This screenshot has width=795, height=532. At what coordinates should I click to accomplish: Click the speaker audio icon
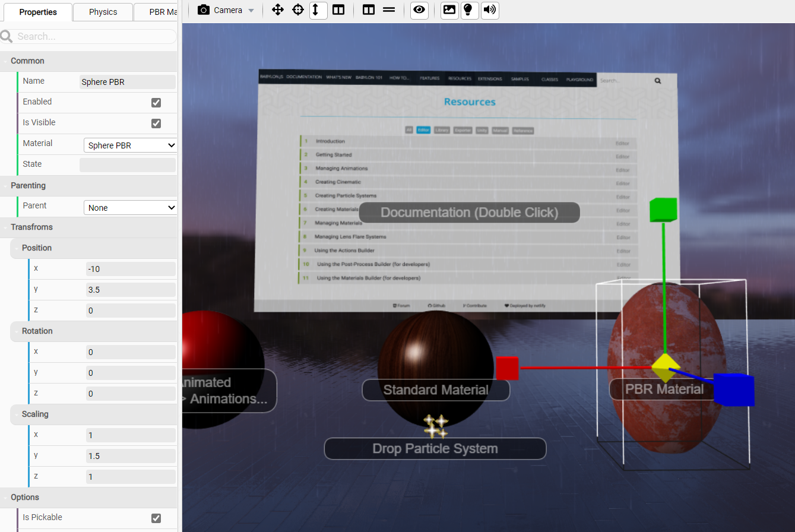point(489,10)
